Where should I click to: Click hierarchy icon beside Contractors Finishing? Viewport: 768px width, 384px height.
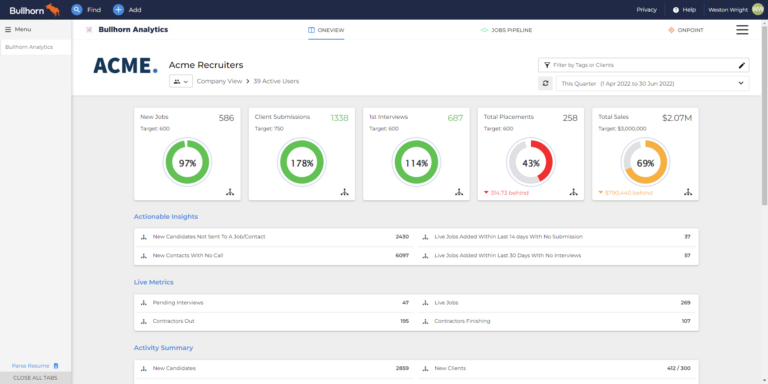tap(425, 322)
